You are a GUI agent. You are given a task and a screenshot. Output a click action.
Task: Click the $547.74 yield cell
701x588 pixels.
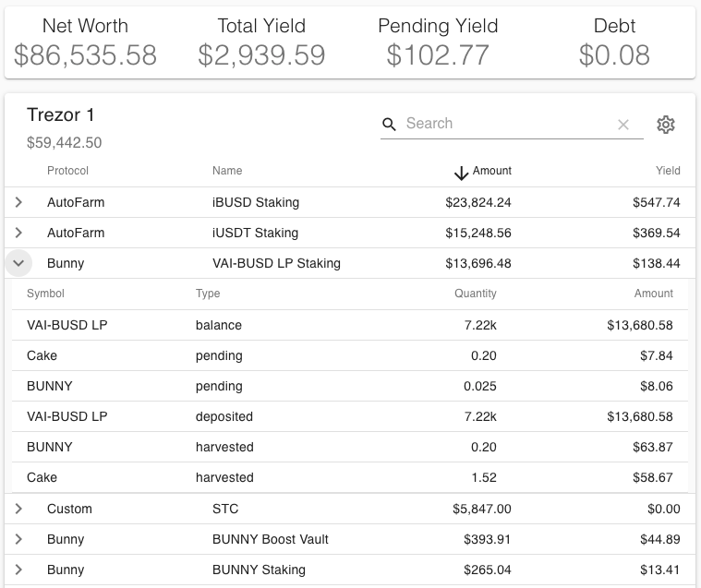(x=657, y=202)
